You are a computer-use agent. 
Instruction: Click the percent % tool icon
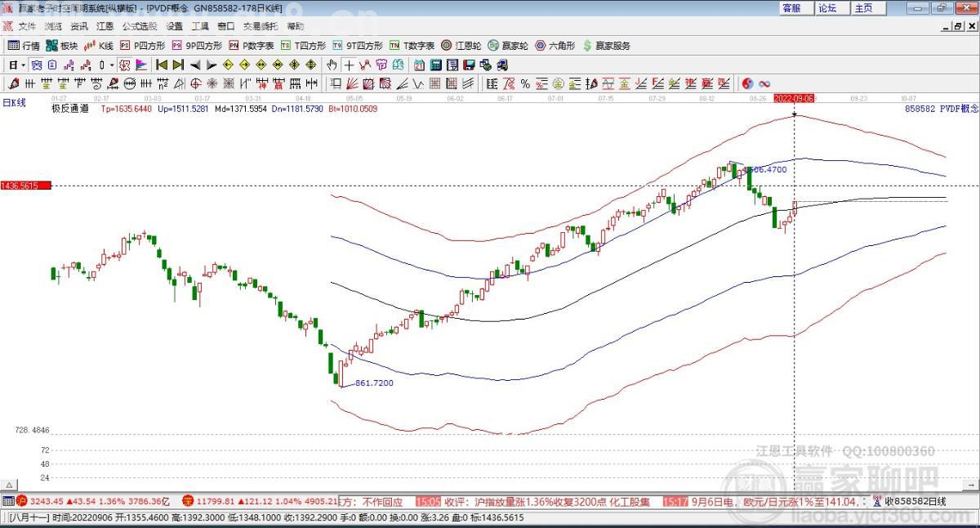coord(526,83)
